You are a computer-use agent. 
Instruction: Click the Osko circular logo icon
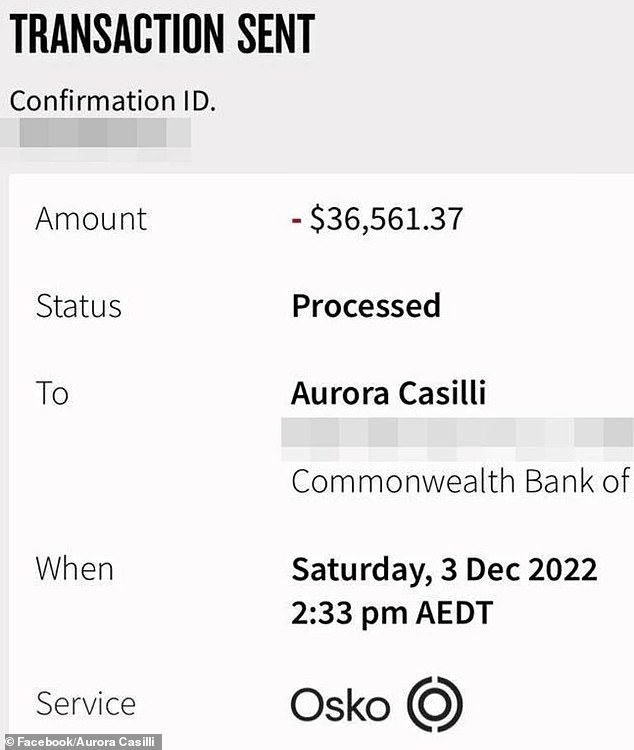435,704
